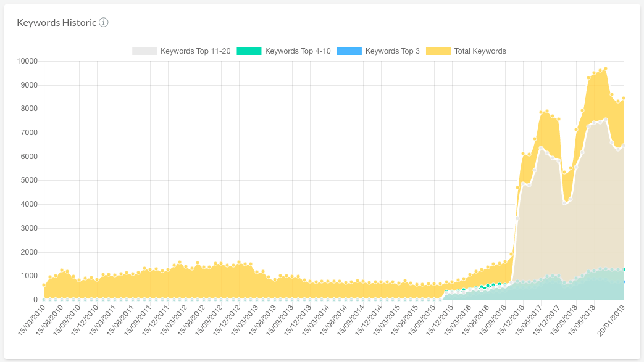Click the 15/06/2012 x-axis date label

tap(191, 321)
